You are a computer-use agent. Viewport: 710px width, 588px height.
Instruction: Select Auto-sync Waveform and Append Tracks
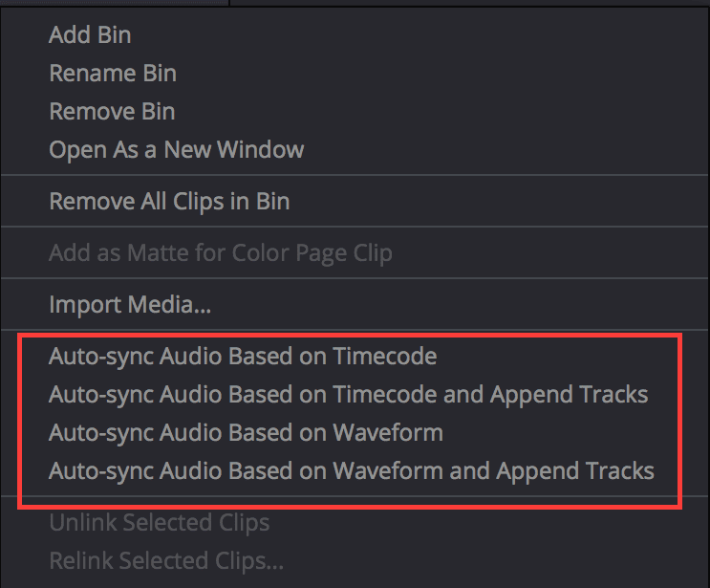coord(352,470)
